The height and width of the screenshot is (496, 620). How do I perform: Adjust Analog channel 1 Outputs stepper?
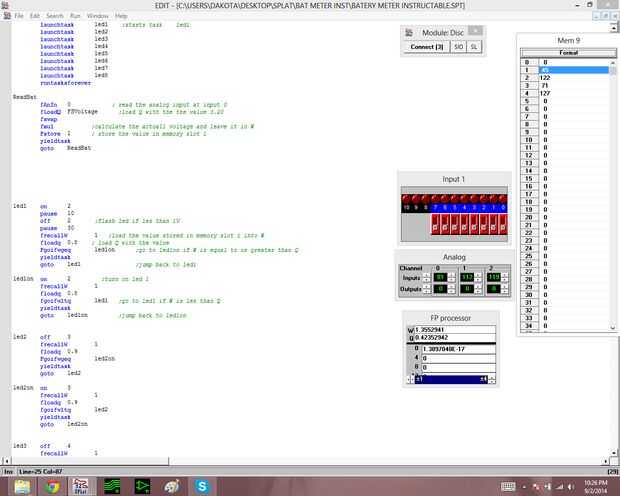click(478, 289)
